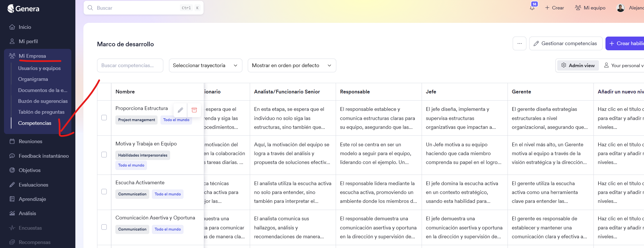Screen dimensions: 644x248
Task: Click Jefe cell of Escucha Activamente row
Action: [x=464, y=192]
